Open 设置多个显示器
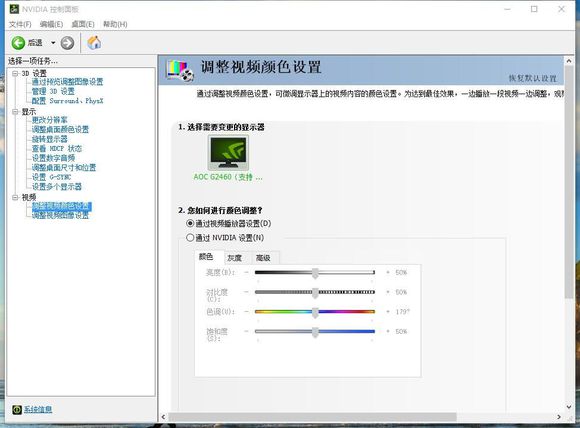Image resolution: width=580 pixels, height=428 pixels. [x=57, y=187]
